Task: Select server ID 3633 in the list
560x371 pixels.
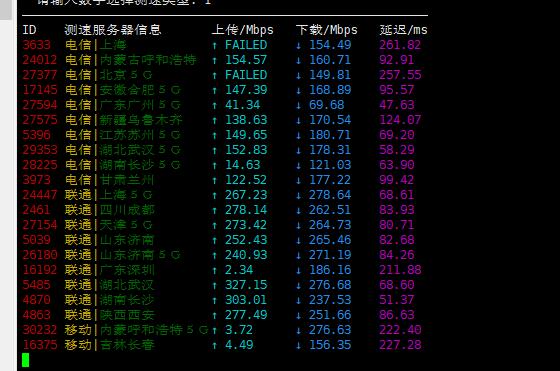Action: pyautogui.click(x=36, y=45)
